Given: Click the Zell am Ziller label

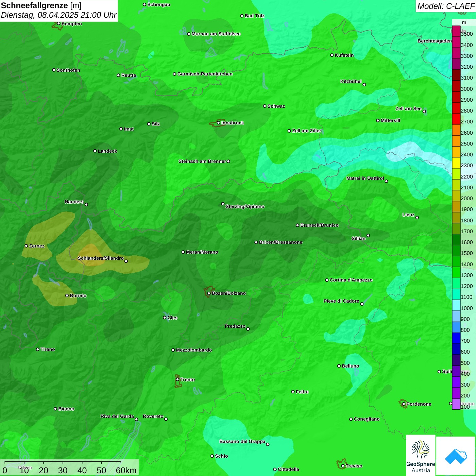Looking at the screenshot, I should pos(307,131).
